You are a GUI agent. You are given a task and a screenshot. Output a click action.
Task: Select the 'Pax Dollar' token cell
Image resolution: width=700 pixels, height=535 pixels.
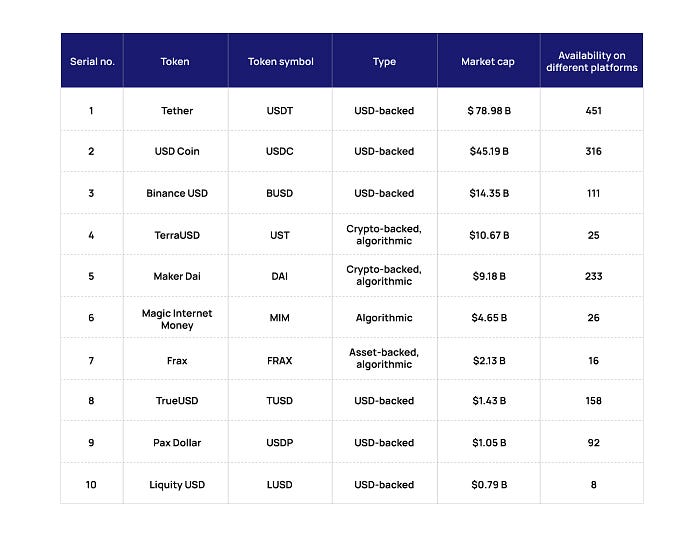point(177,443)
